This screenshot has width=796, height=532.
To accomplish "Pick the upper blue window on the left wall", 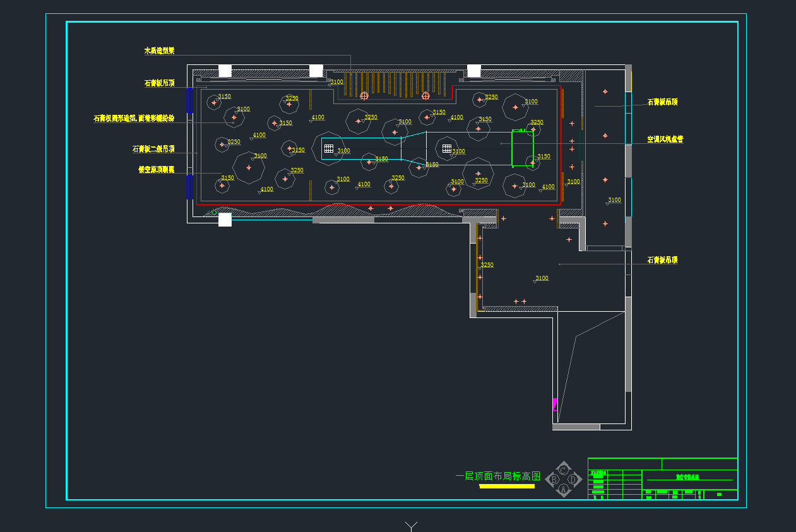I will coord(189,100).
